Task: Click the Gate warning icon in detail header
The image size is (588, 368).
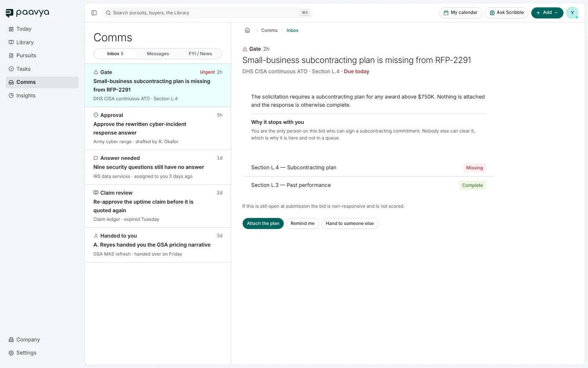Action: [245, 49]
